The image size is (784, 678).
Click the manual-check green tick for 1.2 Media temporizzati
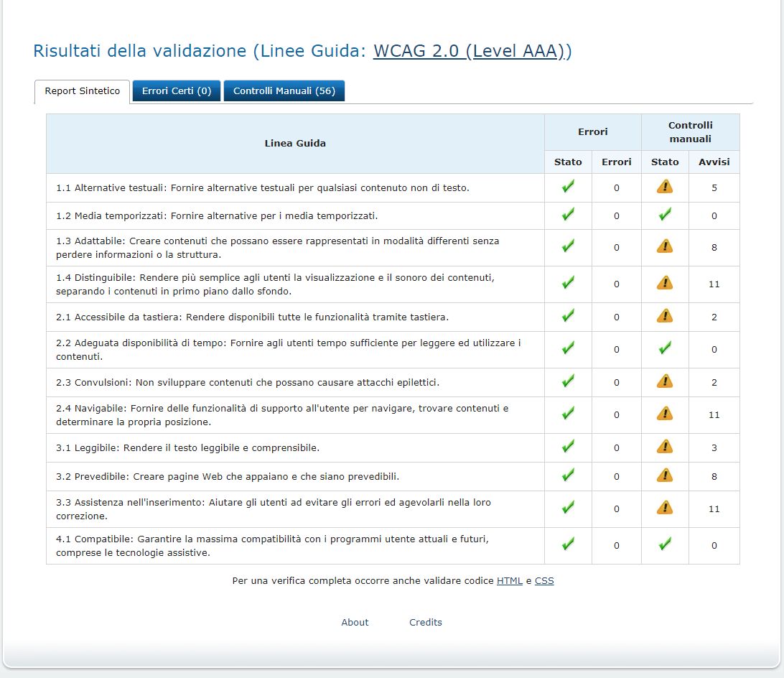click(x=665, y=215)
